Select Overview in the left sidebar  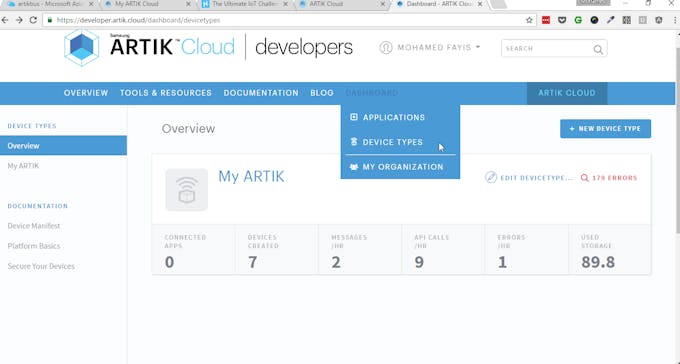[63, 145]
